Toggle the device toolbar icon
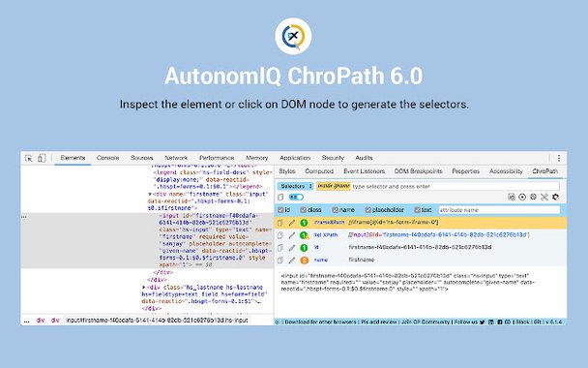 [x=42, y=158]
